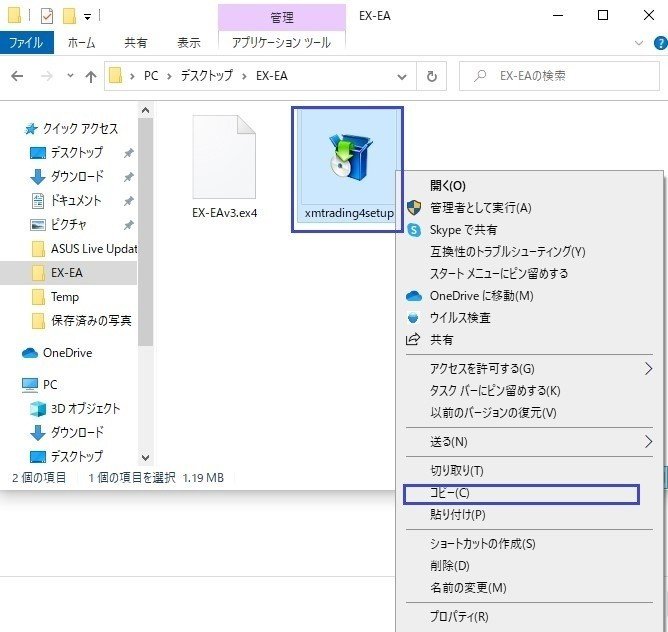The width and height of the screenshot is (668, 632).
Task: Click the navigation pane scrollbar up arrow
Action: (145, 110)
